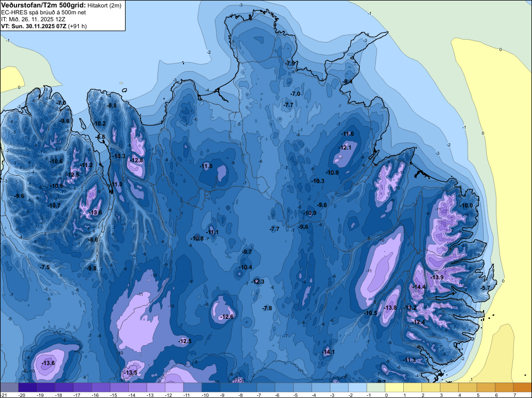This screenshot has height=398, width=532.
Task: Click the -15 label in the legend
Action: click(114, 395)
